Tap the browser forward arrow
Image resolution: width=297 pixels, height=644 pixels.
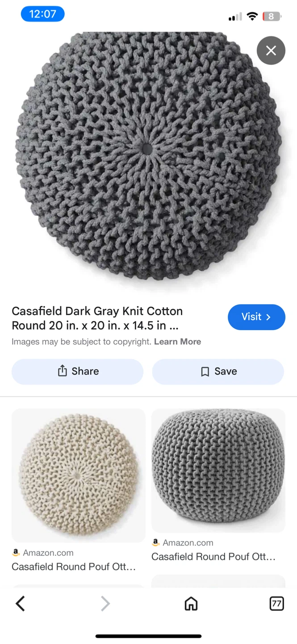[x=105, y=603]
